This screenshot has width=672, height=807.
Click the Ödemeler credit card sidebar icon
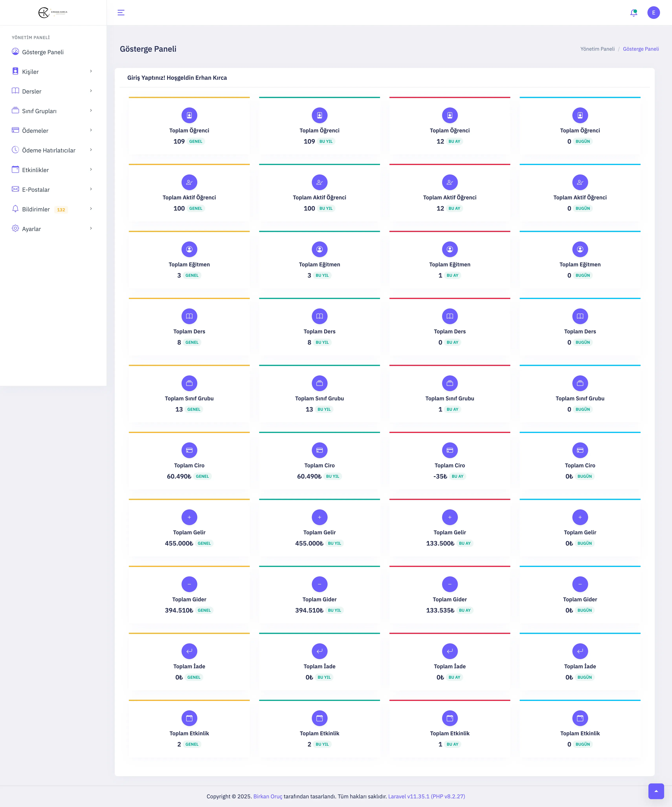15,130
